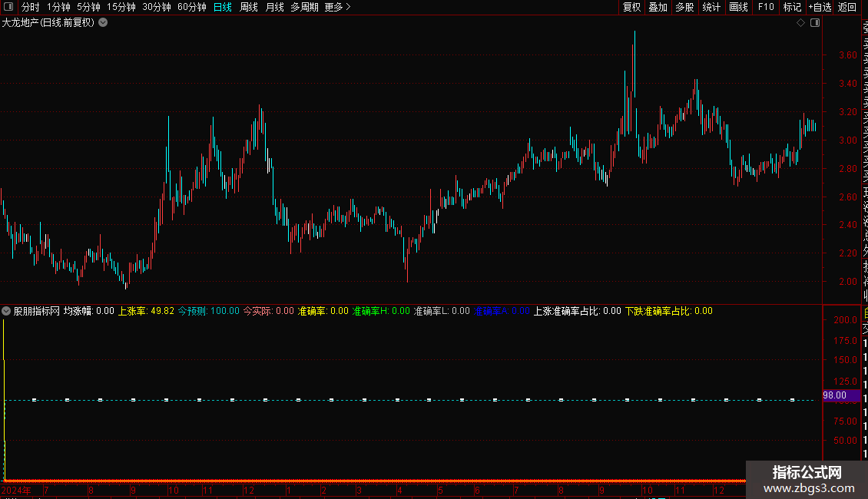Select the 60分钟 period
Viewport: 868px width, 499px height.
pyautogui.click(x=192, y=7)
